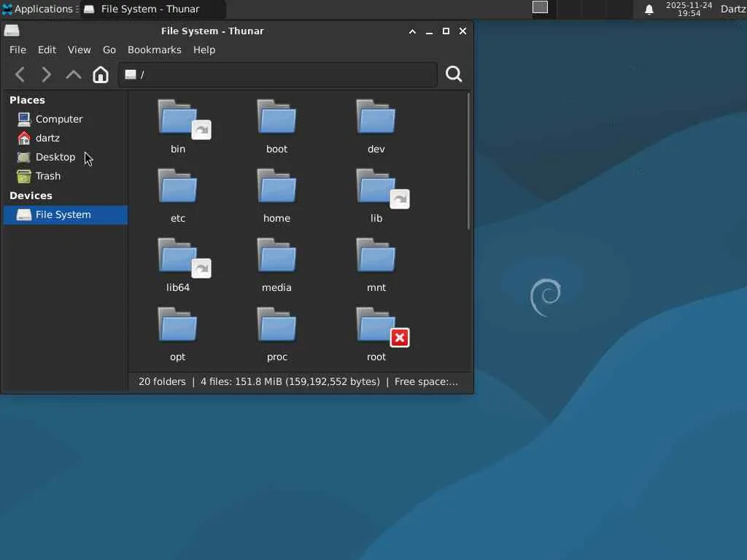This screenshot has height=560, width=747.
Task: Click the File System taskbar window button
Action: 150,9
